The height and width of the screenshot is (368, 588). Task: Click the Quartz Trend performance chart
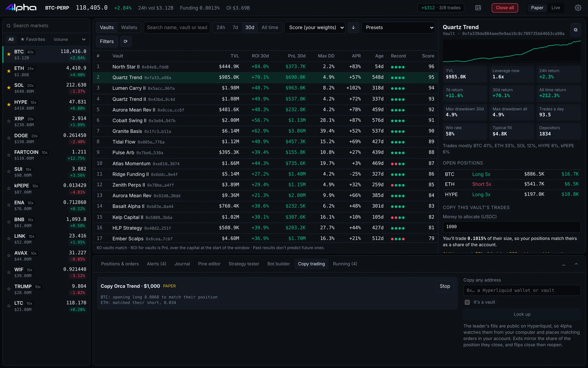512,51
